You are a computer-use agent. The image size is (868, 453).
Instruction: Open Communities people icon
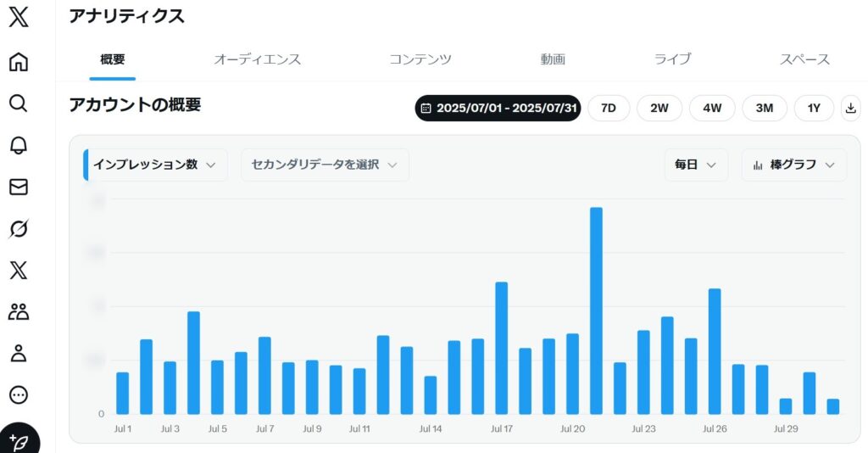19,311
